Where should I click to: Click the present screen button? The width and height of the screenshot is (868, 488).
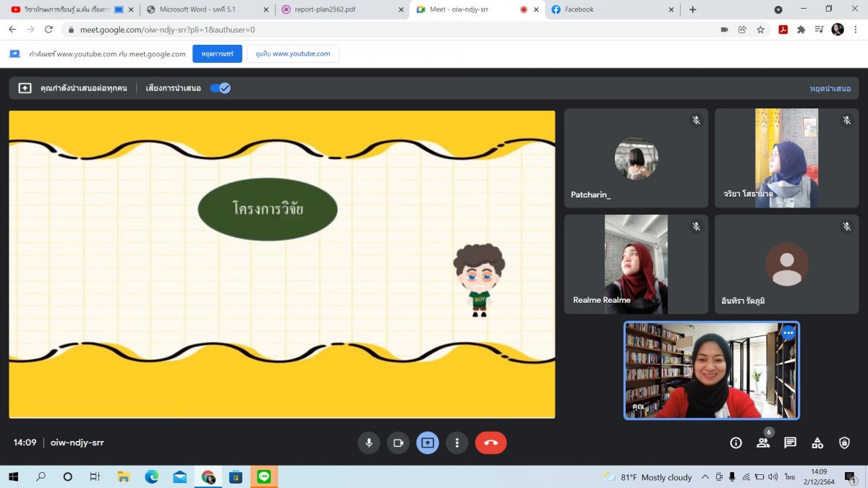click(427, 443)
